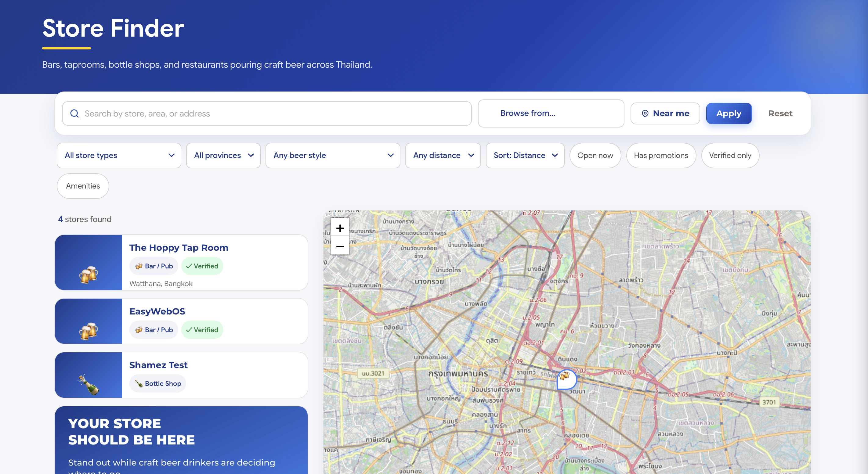The height and width of the screenshot is (474, 868).
Task: Open the All provinces dropdown
Action: (x=223, y=155)
